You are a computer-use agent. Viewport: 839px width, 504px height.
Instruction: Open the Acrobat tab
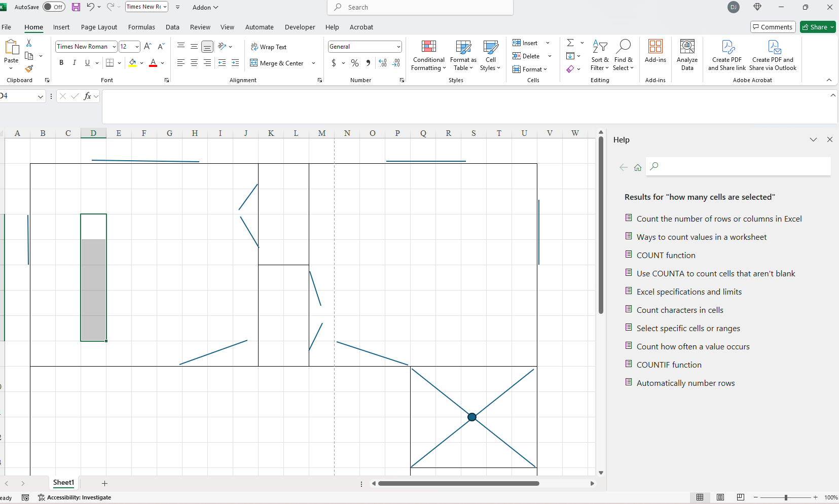click(x=361, y=27)
